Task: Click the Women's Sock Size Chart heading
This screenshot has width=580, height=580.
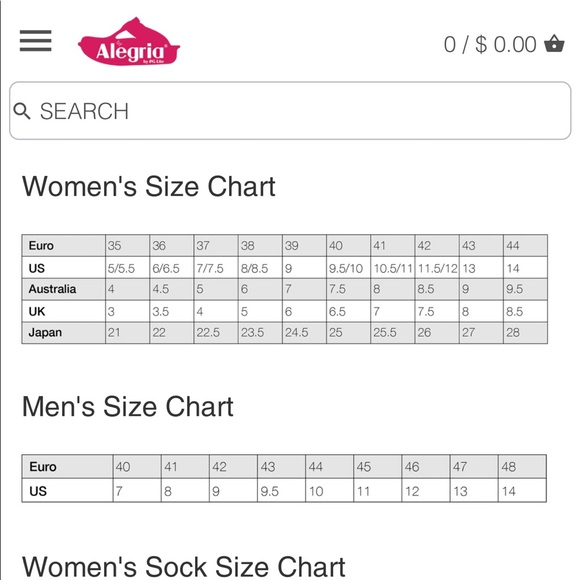Action: click(183, 566)
